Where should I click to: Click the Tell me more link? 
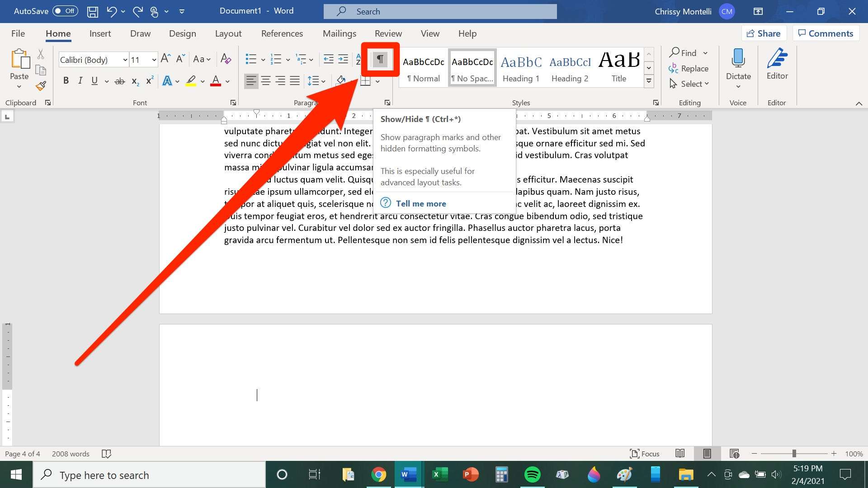tap(421, 203)
